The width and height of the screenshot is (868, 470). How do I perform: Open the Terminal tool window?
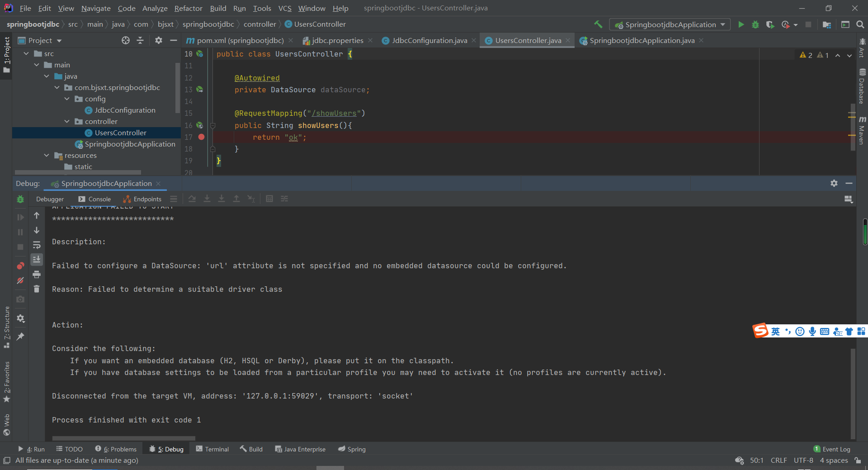[x=212, y=449]
